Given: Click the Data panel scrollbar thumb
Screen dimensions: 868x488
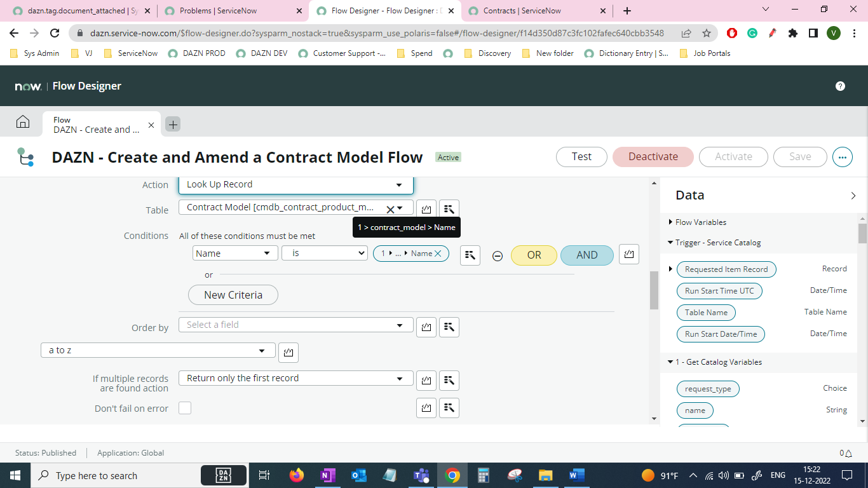Looking at the screenshot, I should click(862, 233).
